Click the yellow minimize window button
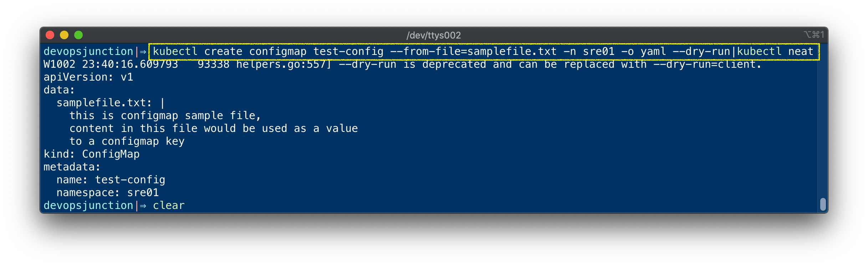The height and width of the screenshot is (266, 868). pos(64,35)
